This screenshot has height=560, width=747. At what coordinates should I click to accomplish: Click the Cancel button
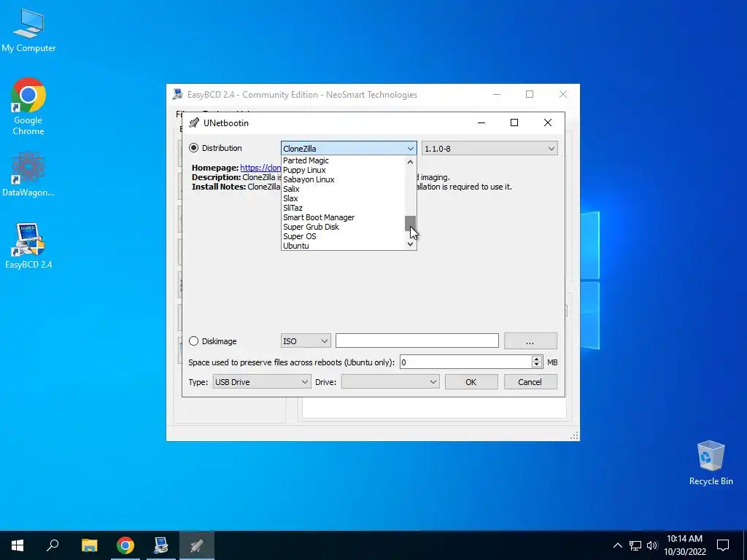pyautogui.click(x=530, y=382)
